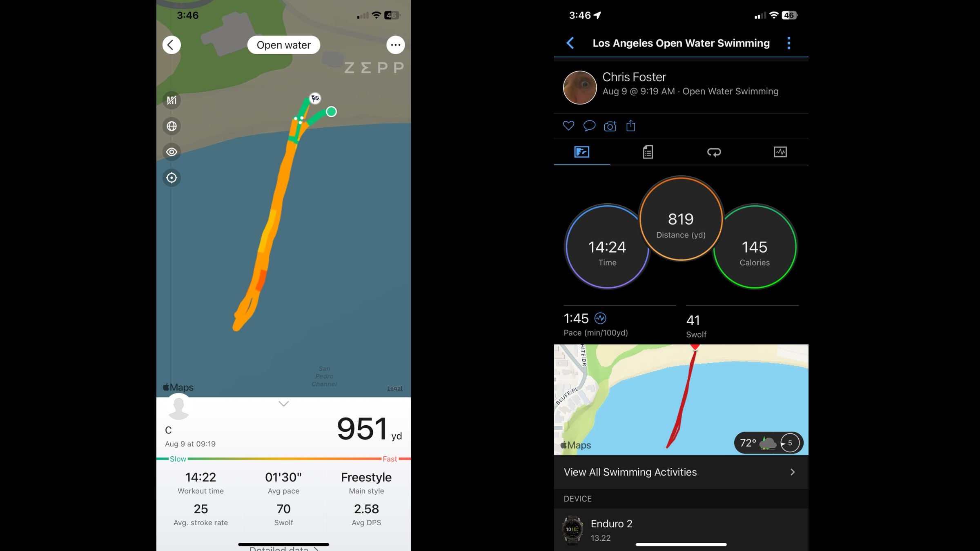Select the Open Water tab in Zepp
The height and width of the screenshot is (551, 980).
[283, 45]
